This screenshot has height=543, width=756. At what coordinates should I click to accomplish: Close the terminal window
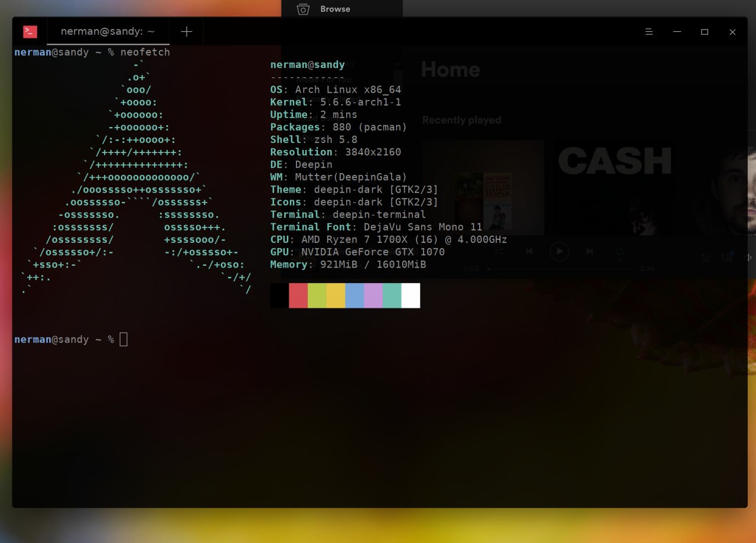click(x=732, y=32)
